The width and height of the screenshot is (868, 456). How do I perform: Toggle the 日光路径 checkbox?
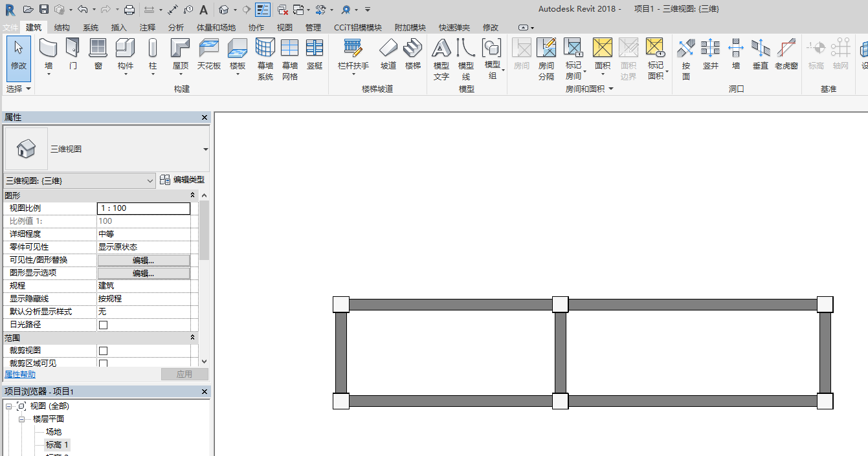pos(103,325)
